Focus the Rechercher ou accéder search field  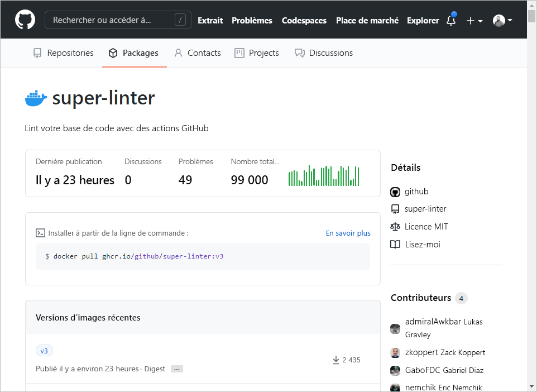pyautogui.click(x=112, y=20)
